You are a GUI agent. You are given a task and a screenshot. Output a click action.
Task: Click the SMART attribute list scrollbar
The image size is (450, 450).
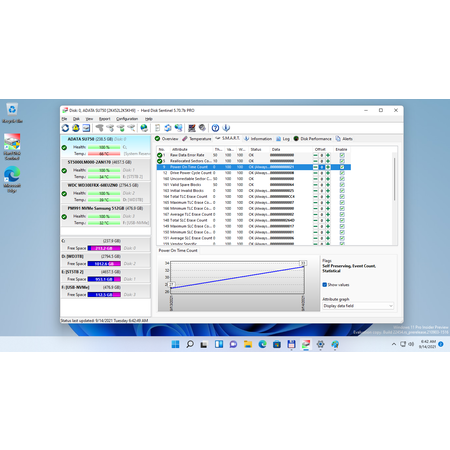coord(395,196)
